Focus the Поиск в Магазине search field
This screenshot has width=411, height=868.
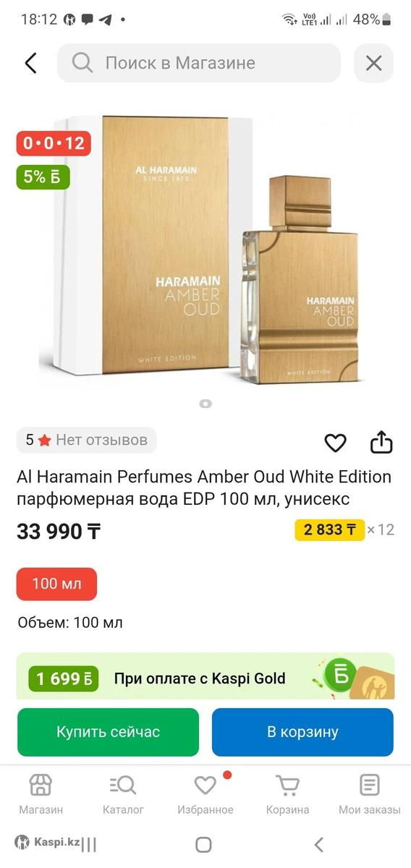[199, 63]
